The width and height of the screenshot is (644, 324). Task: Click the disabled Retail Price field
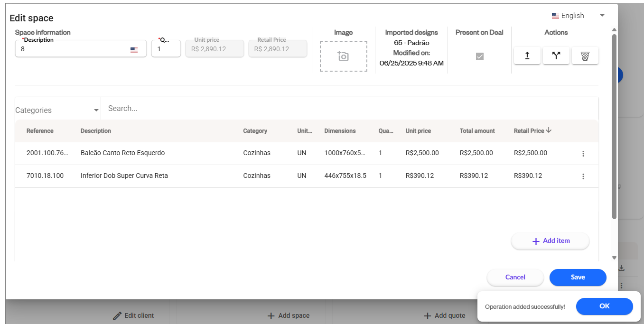(278, 49)
